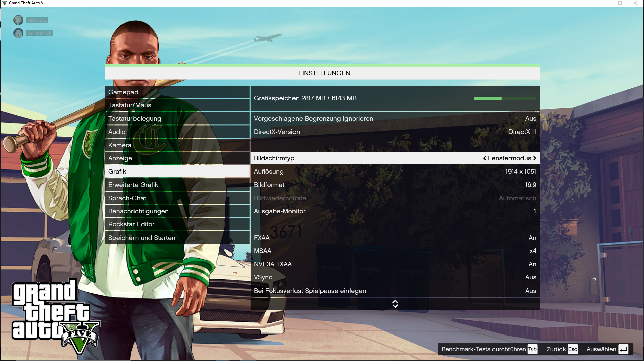Viewport: 644px width, 361px height.
Task: Toggle the FXAA setting
Action: click(x=395, y=238)
